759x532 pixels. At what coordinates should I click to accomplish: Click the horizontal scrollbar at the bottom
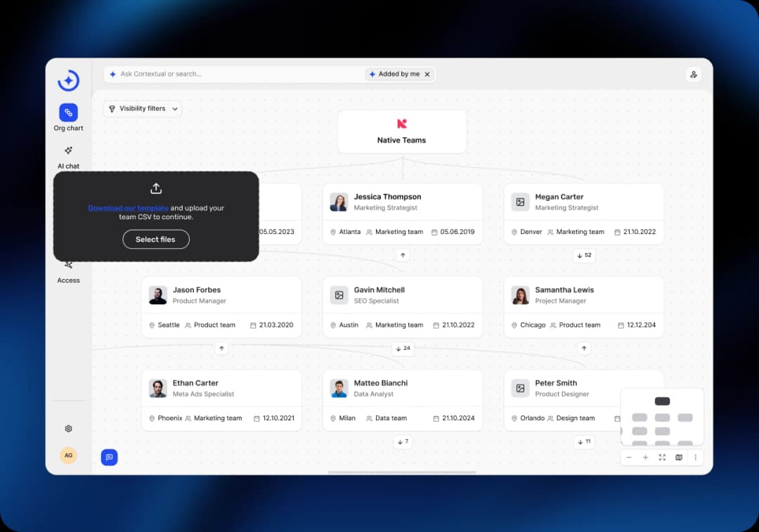[x=402, y=472]
